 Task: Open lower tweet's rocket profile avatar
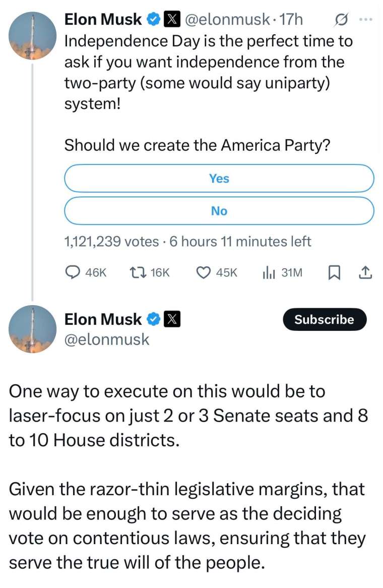coord(32,329)
